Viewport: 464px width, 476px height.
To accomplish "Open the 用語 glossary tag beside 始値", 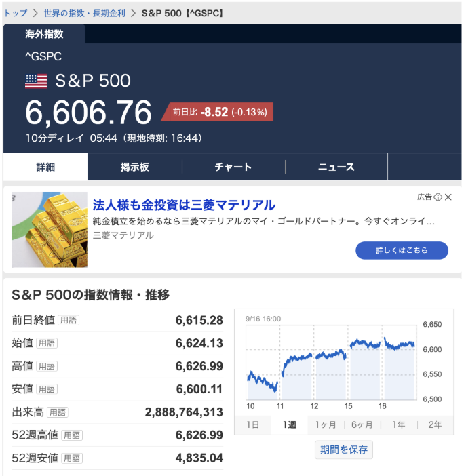I will coord(46,343).
